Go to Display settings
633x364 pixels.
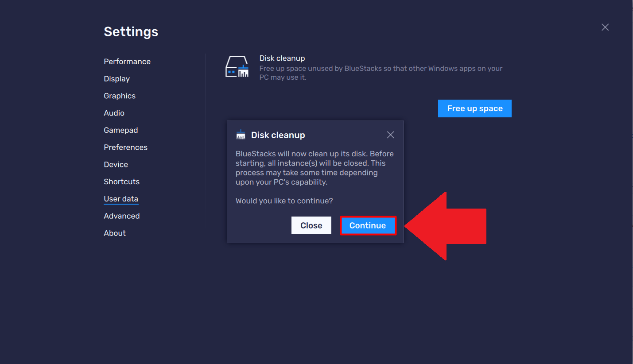(x=117, y=79)
